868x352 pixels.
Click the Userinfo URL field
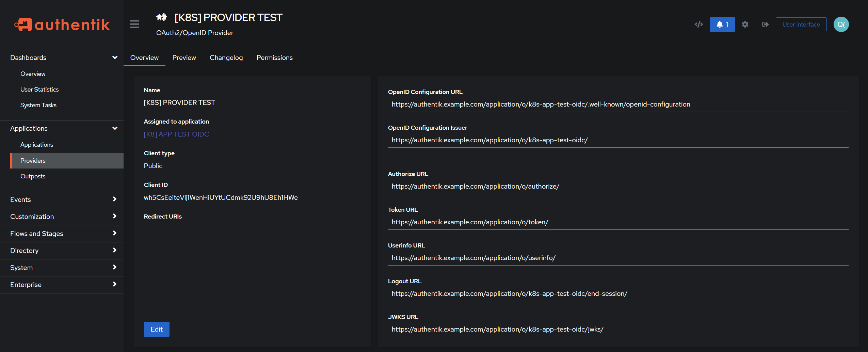618,258
